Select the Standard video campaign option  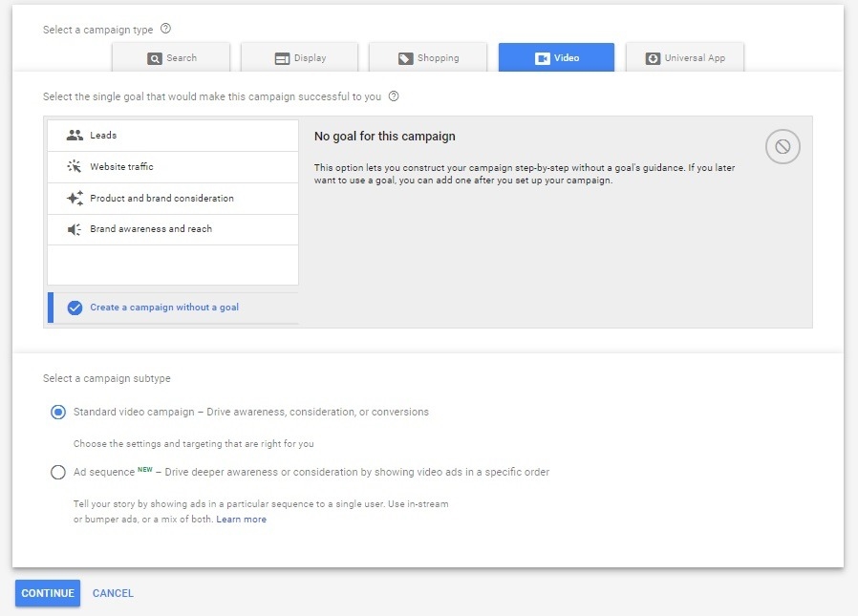click(x=58, y=412)
